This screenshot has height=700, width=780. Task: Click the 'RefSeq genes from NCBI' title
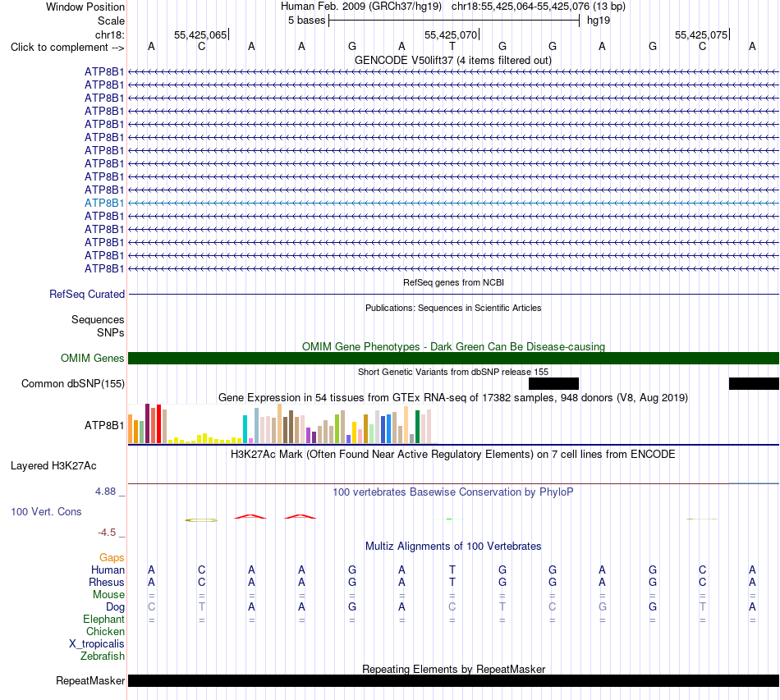[x=453, y=282]
